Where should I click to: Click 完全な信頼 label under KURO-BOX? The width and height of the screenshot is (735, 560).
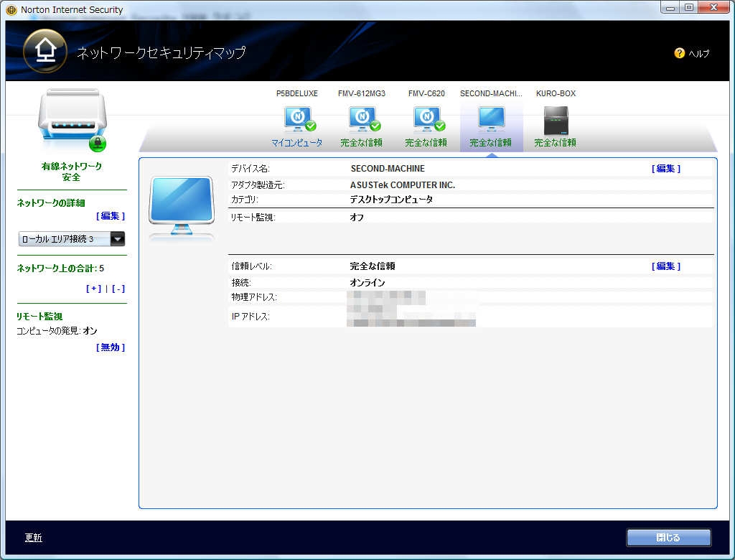(556, 143)
